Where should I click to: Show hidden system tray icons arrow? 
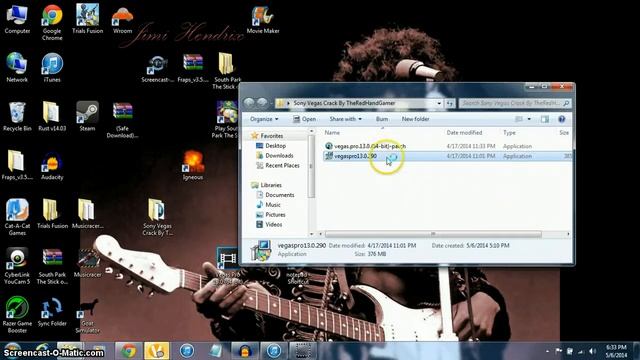coord(547,351)
